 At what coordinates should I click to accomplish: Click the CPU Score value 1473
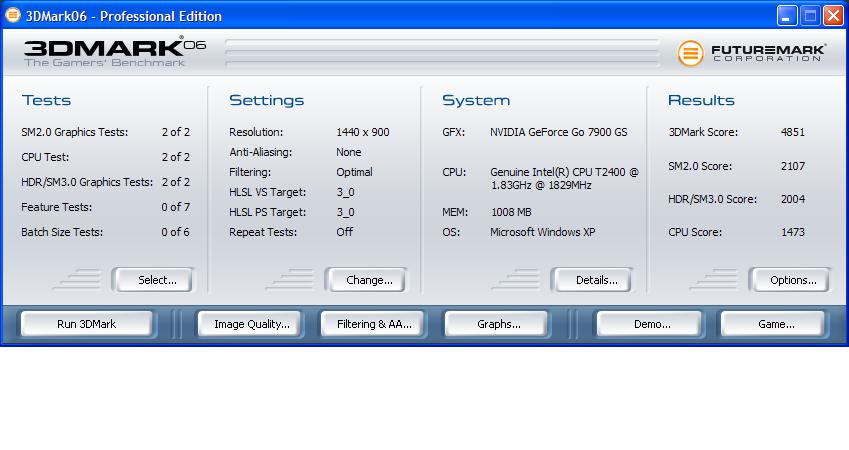coord(793,232)
